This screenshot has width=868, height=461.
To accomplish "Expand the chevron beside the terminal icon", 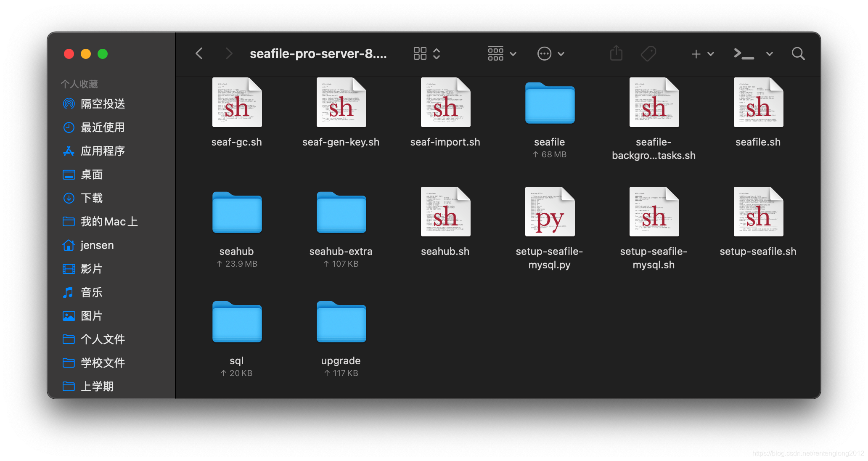I will click(x=770, y=53).
